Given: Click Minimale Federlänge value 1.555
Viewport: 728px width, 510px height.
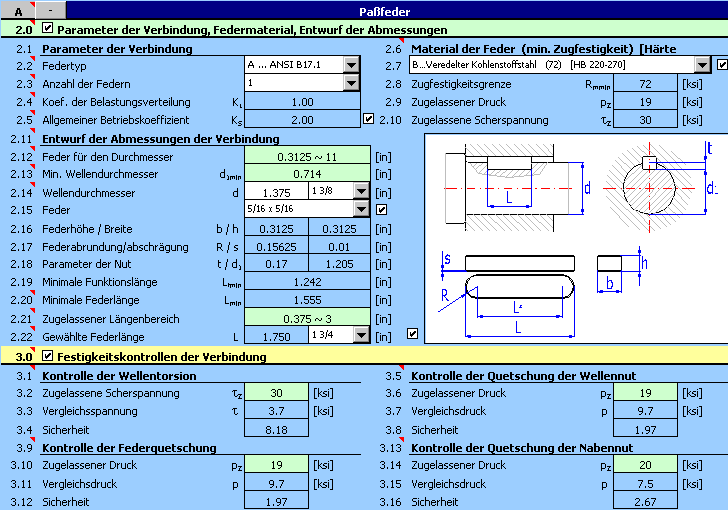Looking at the screenshot, I should click(307, 300).
